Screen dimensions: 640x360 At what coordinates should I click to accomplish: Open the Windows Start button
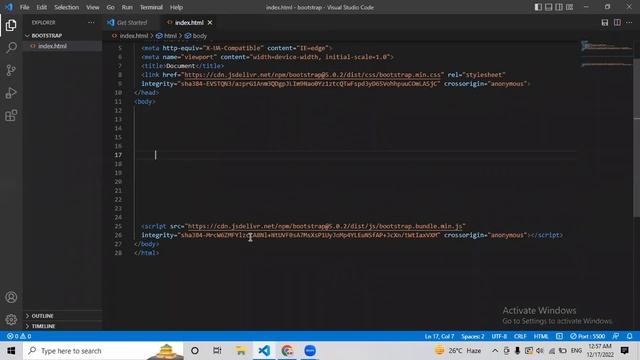pyautogui.click(x=11, y=351)
